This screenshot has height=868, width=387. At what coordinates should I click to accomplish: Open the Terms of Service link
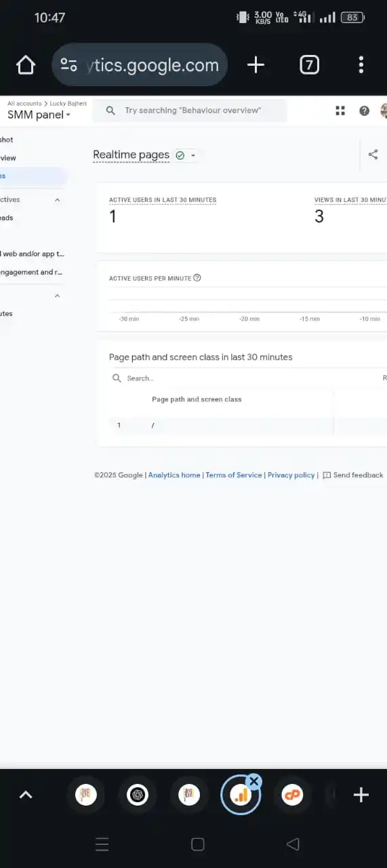(x=234, y=475)
